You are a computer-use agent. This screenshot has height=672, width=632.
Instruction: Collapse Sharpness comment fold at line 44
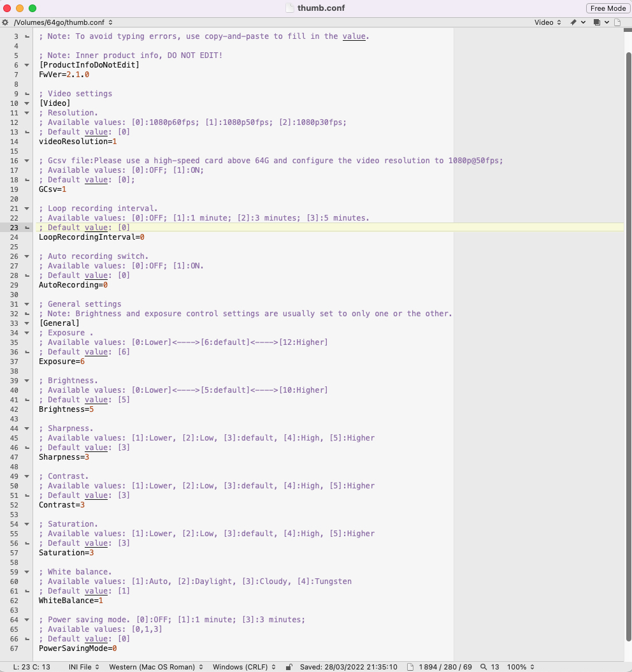click(x=27, y=428)
